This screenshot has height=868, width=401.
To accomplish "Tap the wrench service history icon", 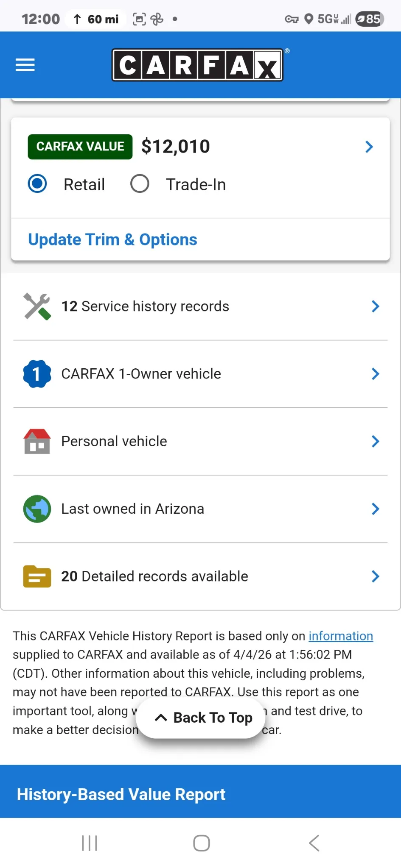I will [x=37, y=306].
